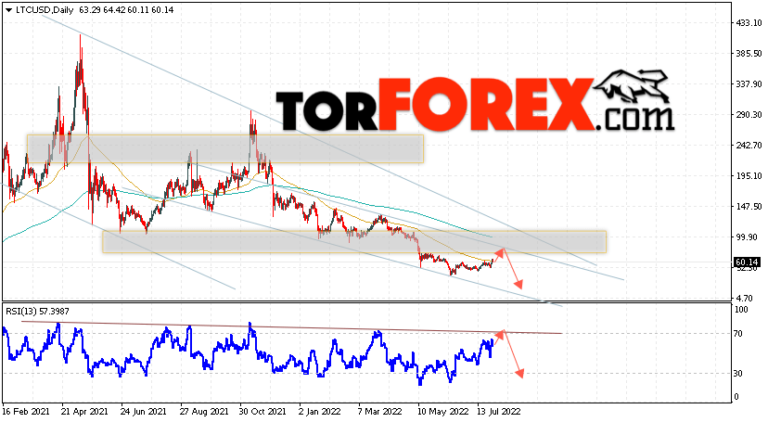Click the 30 Oct 2021 date label

pyautogui.click(x=263, y=410)
